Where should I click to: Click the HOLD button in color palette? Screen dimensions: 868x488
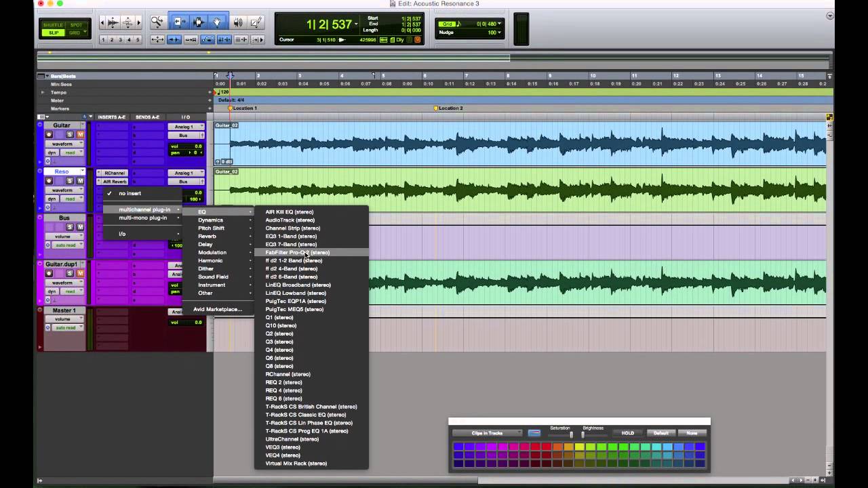click(627, 433)
